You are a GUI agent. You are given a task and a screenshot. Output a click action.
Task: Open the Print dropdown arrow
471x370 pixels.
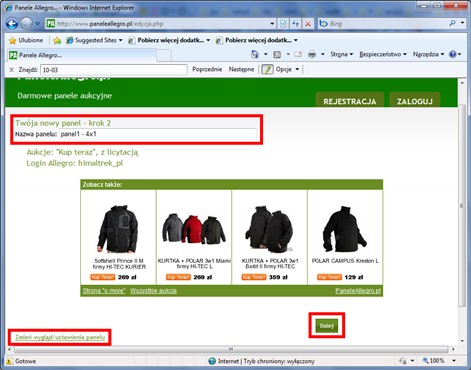(x=323, y=54)
